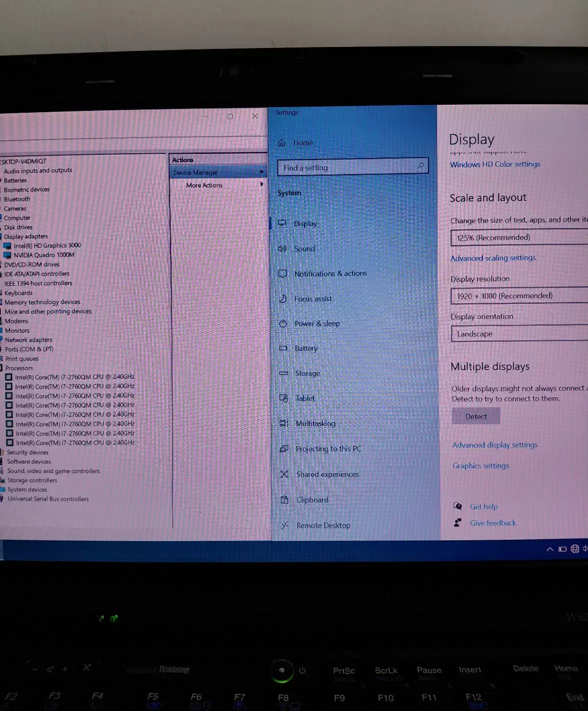Click the Graphics settings link
Image resolution: width=588 pixels, height=711 pixels.
click(x=481, y=466)
